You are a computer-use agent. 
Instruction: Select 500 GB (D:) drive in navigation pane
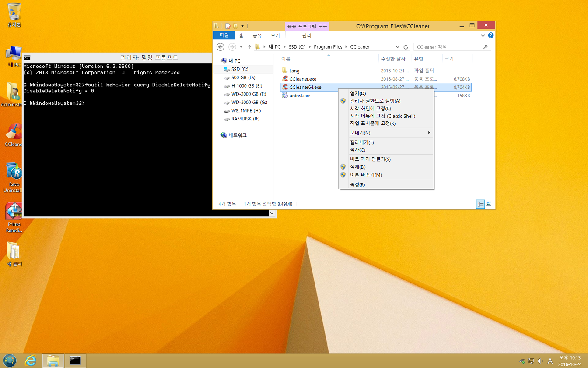tap(243, 78)
